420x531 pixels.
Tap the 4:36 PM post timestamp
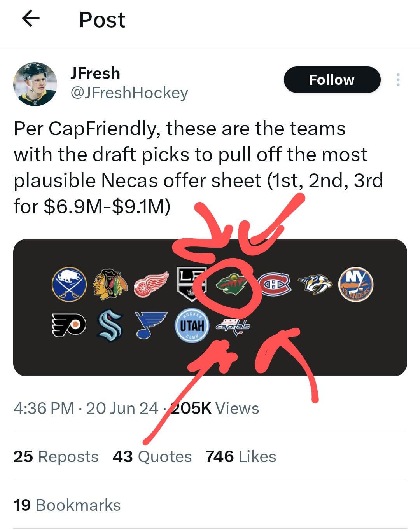pyautogui.click(x=44, y=409)
